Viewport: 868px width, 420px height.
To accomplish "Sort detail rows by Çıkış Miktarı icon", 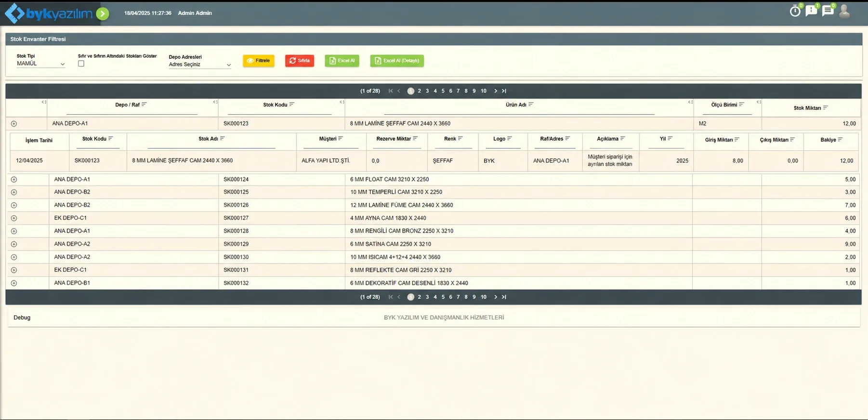I will pyautogui.click(x=792, y=139).
